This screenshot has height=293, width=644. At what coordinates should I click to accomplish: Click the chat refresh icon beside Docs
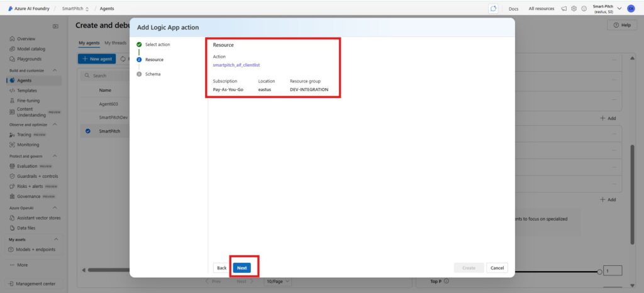point(493,9)
